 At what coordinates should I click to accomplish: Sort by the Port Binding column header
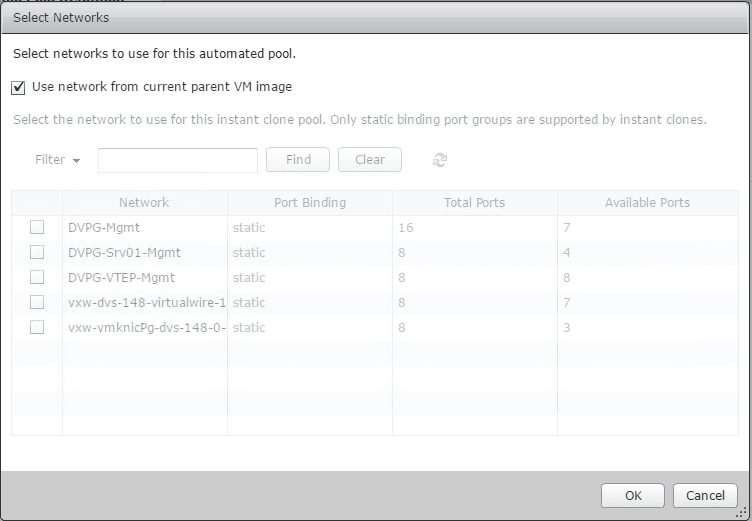[309, 202]
